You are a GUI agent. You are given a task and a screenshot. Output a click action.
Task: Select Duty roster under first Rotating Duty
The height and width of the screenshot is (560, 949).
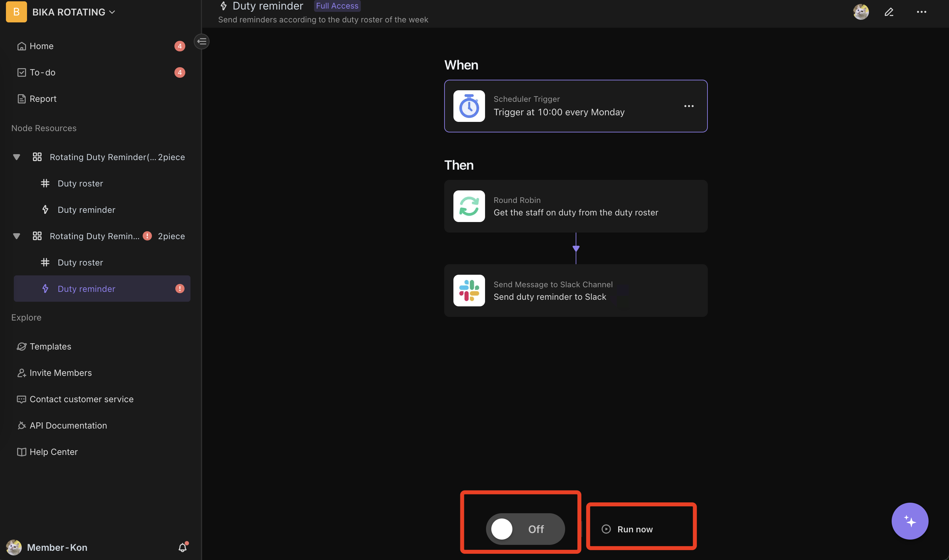[79, 183]
